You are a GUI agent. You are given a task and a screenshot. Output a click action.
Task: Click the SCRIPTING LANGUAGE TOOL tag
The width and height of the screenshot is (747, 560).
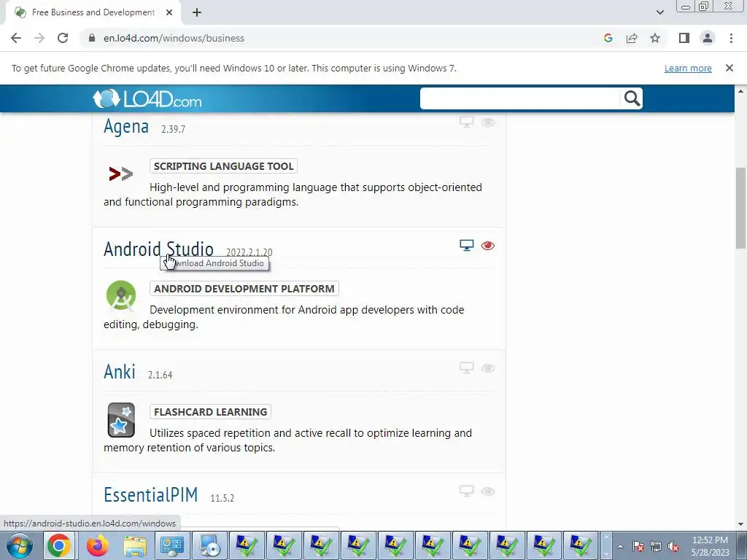(x=223, y=166)
